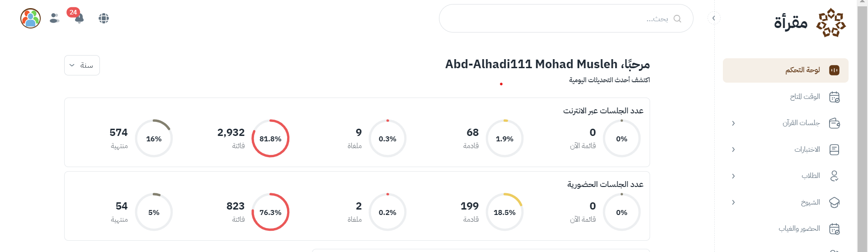The width and height of the screenshot is (868, 252).
Task: Expand the الطلاب submenu
Action: tap(733, 176)
